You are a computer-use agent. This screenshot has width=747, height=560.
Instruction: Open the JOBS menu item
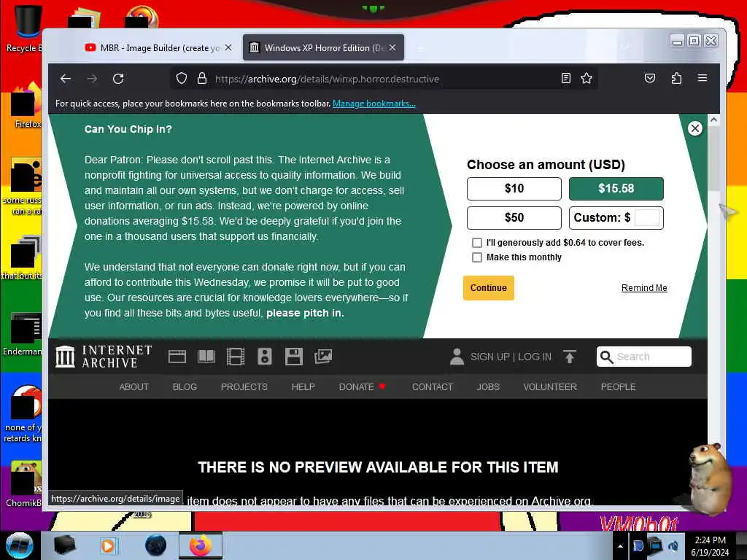pyautogui.click(x=488, y=386)
